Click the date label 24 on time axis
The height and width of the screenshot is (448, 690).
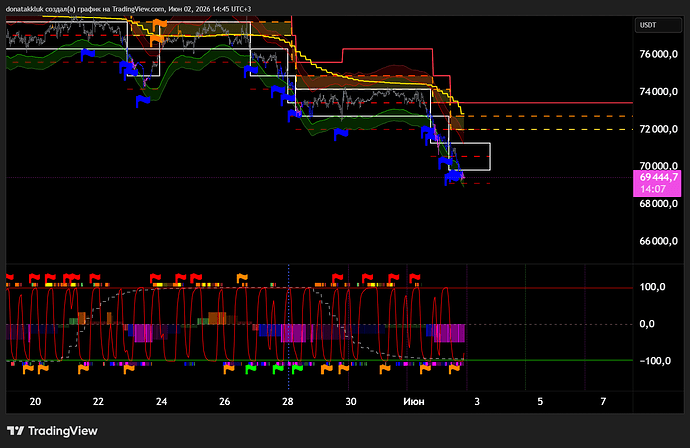[161, 401]
